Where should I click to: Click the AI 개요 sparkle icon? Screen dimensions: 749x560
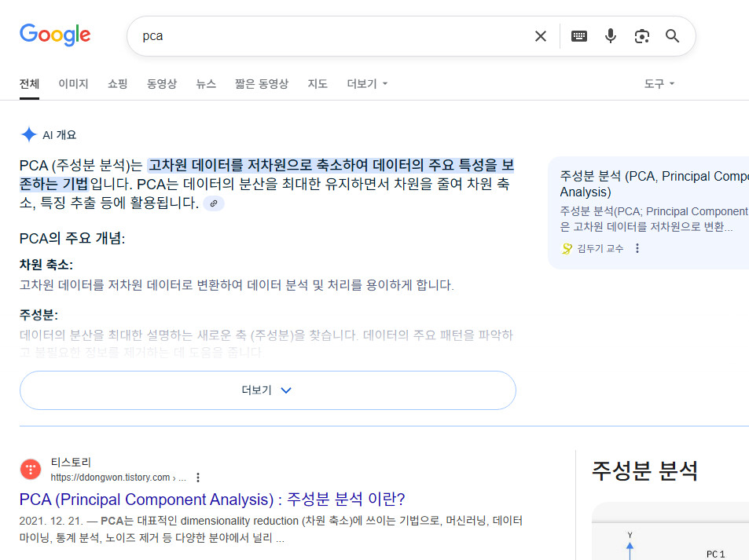point(28,134)
